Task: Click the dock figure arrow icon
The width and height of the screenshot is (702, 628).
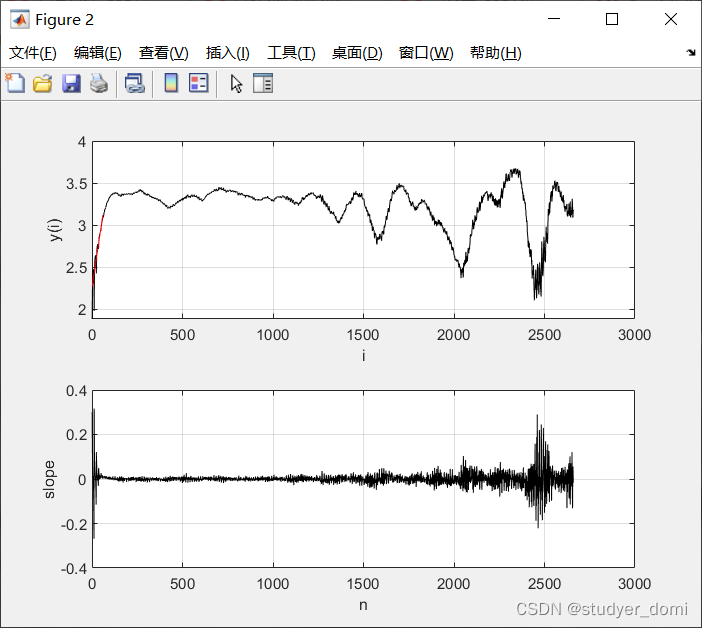Action: [x=691, y=52]
